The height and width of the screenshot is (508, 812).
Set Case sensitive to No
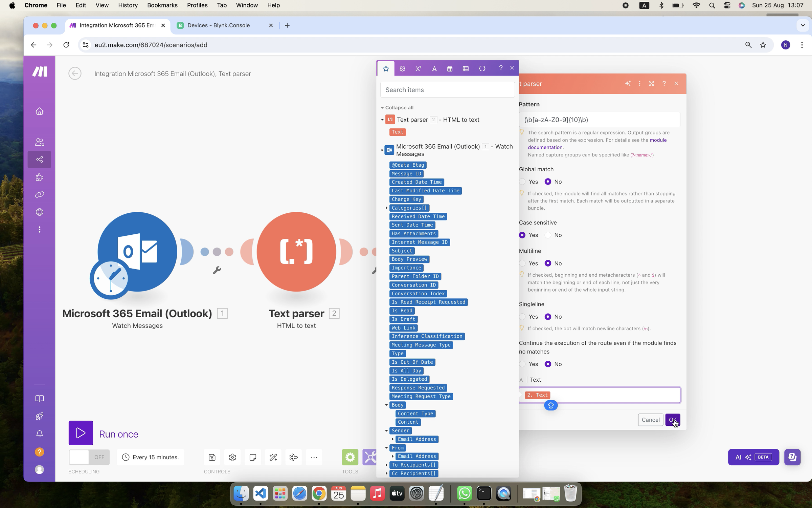pyautogui.click(x=548, y=235)
